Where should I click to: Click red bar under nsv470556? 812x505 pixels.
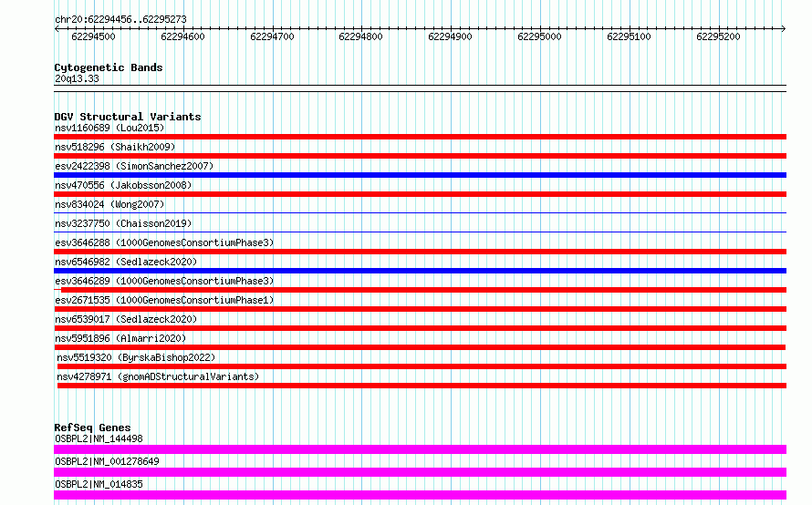pos(420,194)
